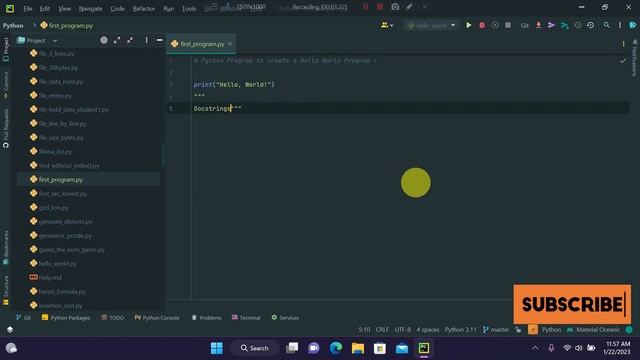Click the print("Hello, World!") line in the editor
This screenshot has height=360, width=640.
[234, 84]
